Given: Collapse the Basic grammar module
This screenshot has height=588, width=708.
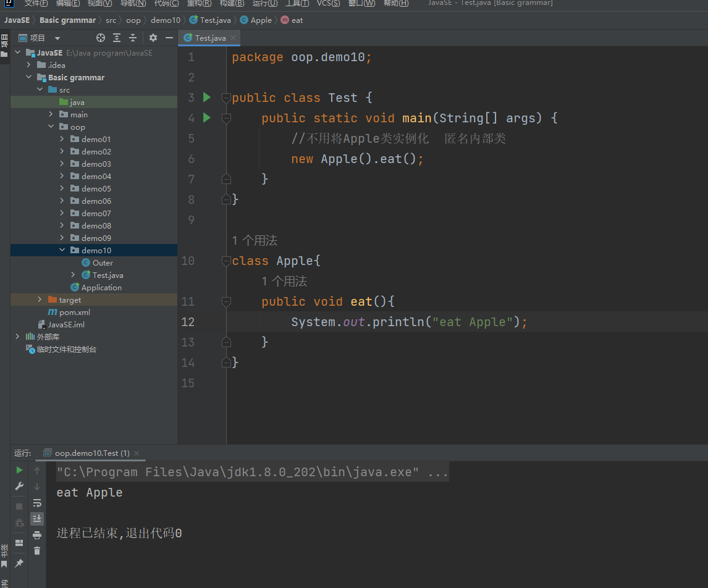Looking at the screenshot, I should click(x=29, y=77).
